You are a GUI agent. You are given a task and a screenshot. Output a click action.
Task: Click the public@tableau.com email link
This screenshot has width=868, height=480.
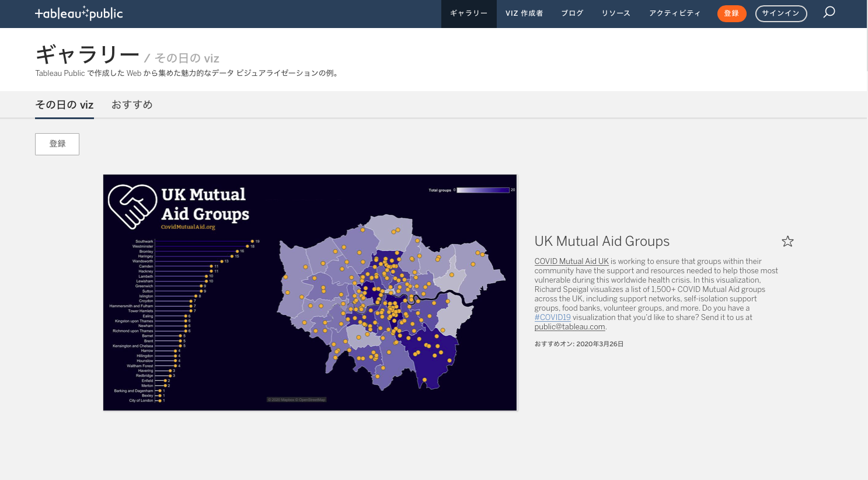tap(570, 327)
